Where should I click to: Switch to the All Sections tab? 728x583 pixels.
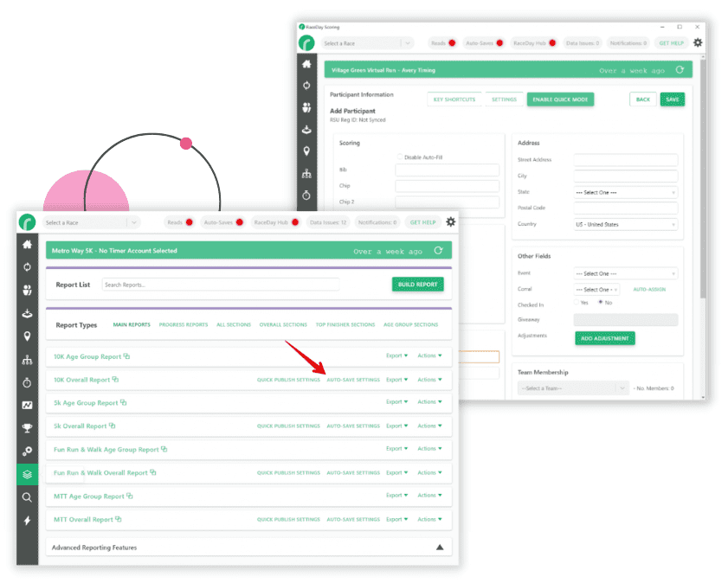(x=234, y=324)
